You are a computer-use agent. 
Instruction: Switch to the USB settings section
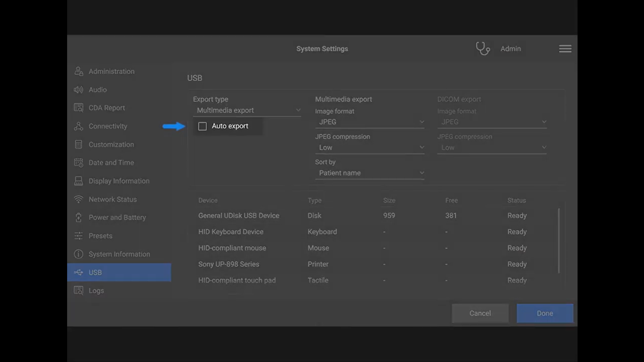[x=95, y=272]
